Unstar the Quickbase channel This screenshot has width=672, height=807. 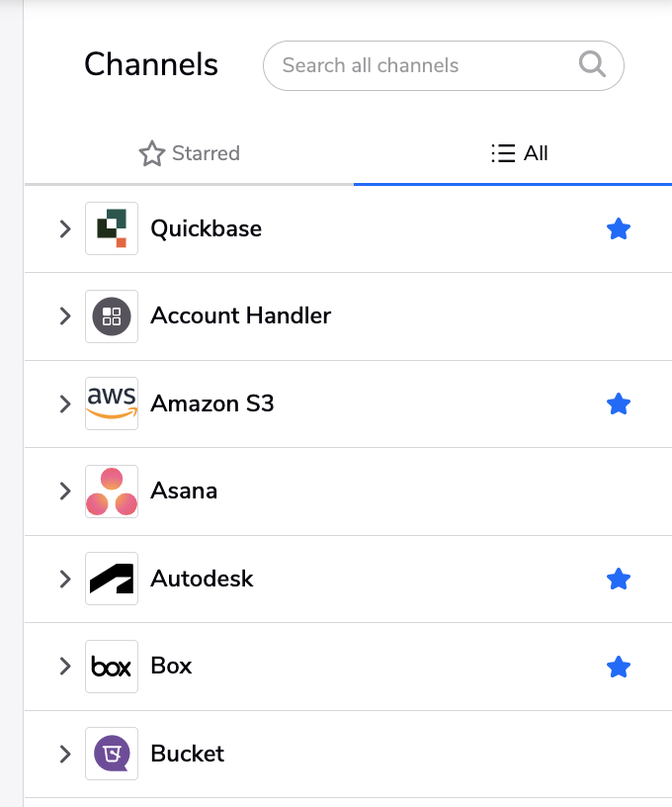(x=618, y=229)
